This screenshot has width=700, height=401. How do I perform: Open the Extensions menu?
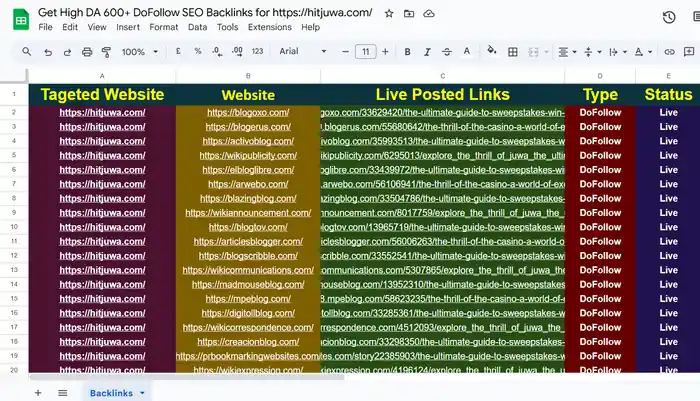[270, 27]
